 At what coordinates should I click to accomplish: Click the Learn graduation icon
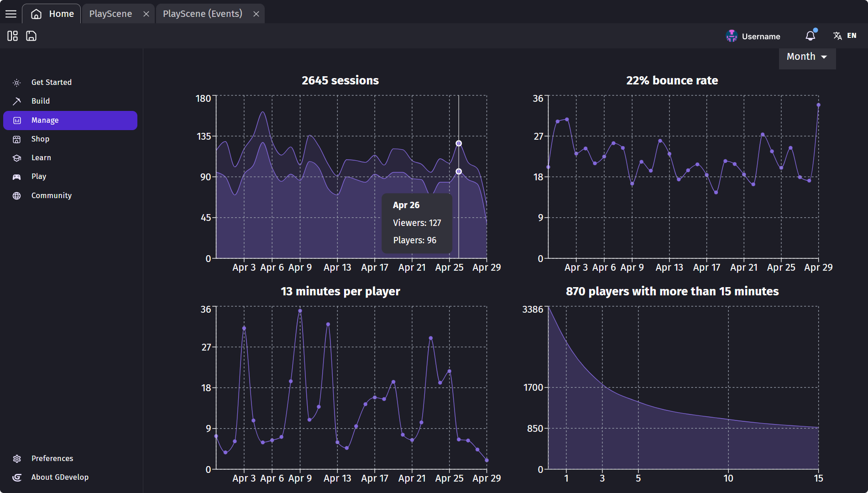tap(16, 157)
